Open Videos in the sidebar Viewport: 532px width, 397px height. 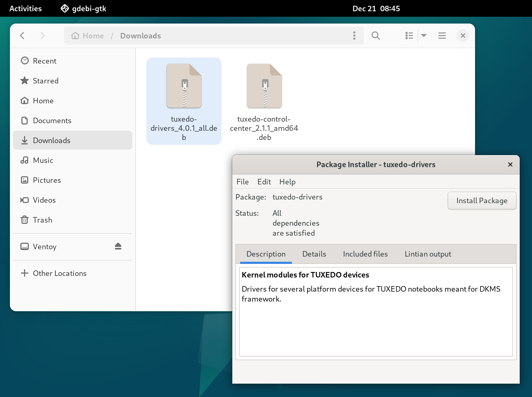point(73,200)
